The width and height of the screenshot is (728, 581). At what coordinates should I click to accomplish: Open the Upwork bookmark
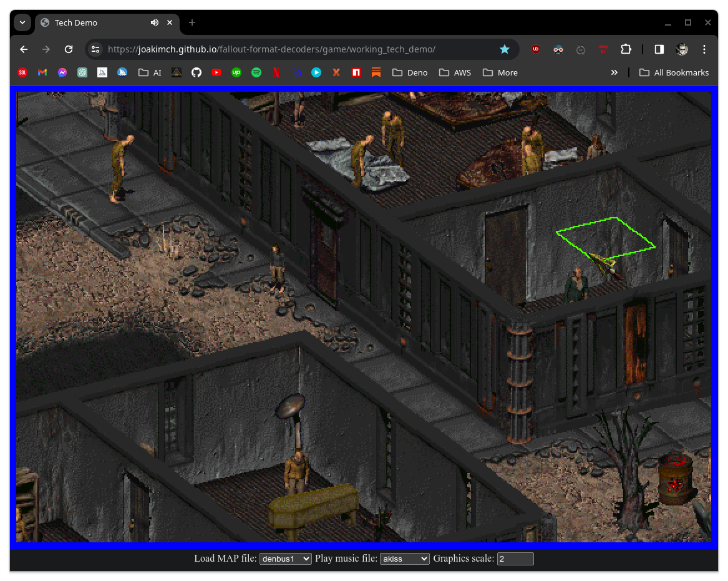click(236, 72)
